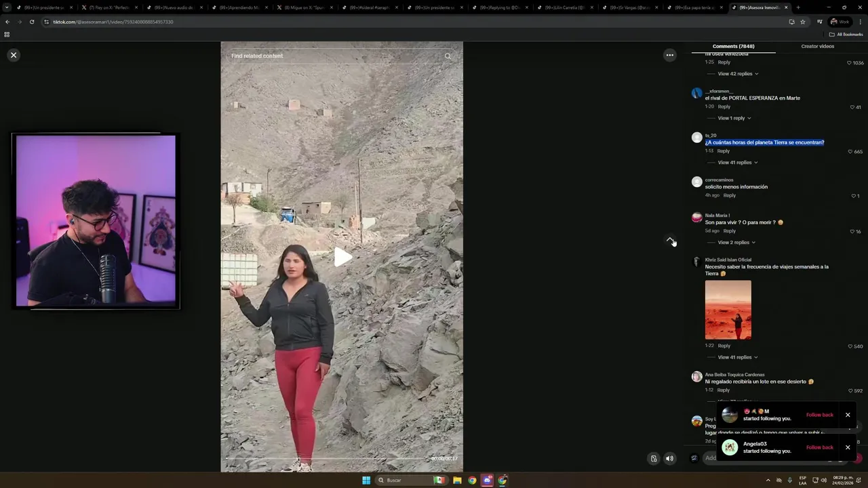Reply to the planeta Tierra comment
868x488 pixels.
[x=724, y=151]
